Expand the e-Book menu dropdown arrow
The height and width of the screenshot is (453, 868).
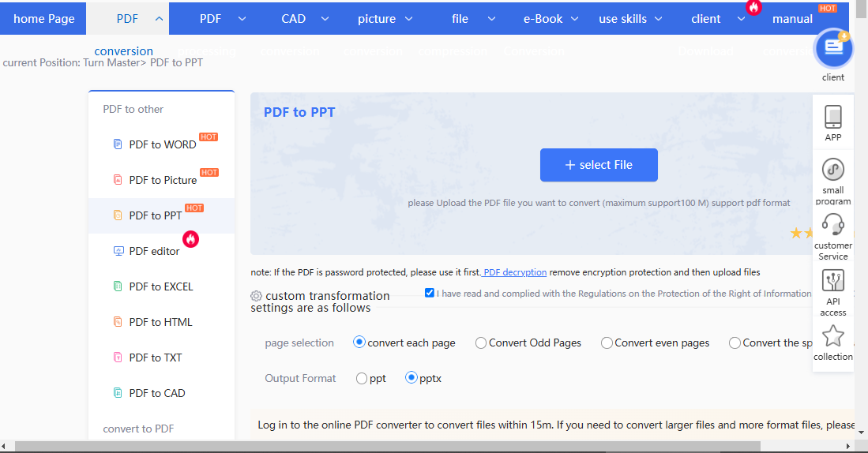point(575,19)
